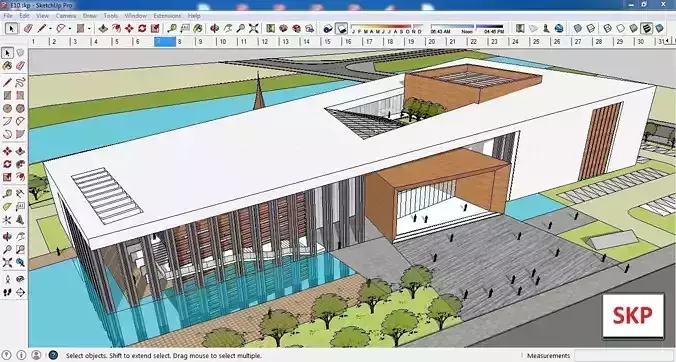Screen dimensions: 676x362
Task: Open the Edit menu
Action: coord(24,16)
